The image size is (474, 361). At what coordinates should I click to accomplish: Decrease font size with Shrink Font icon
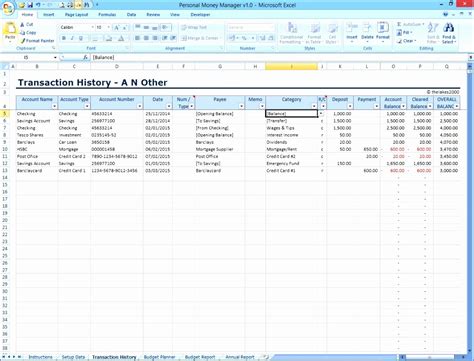(125, 28)
